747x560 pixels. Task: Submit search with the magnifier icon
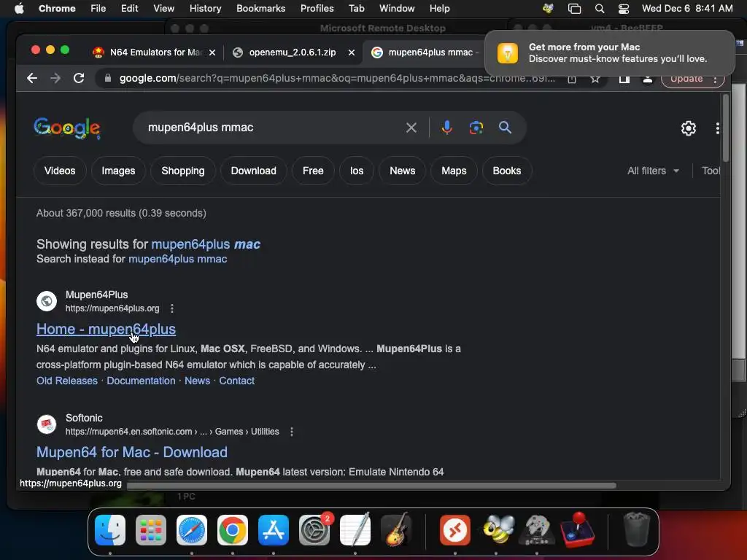tap(505, 128)
